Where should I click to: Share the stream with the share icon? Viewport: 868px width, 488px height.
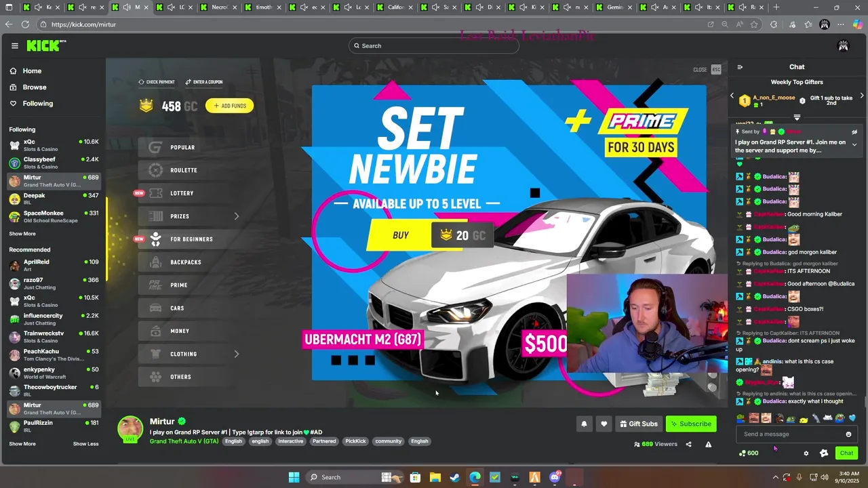(x=688, y=444)
